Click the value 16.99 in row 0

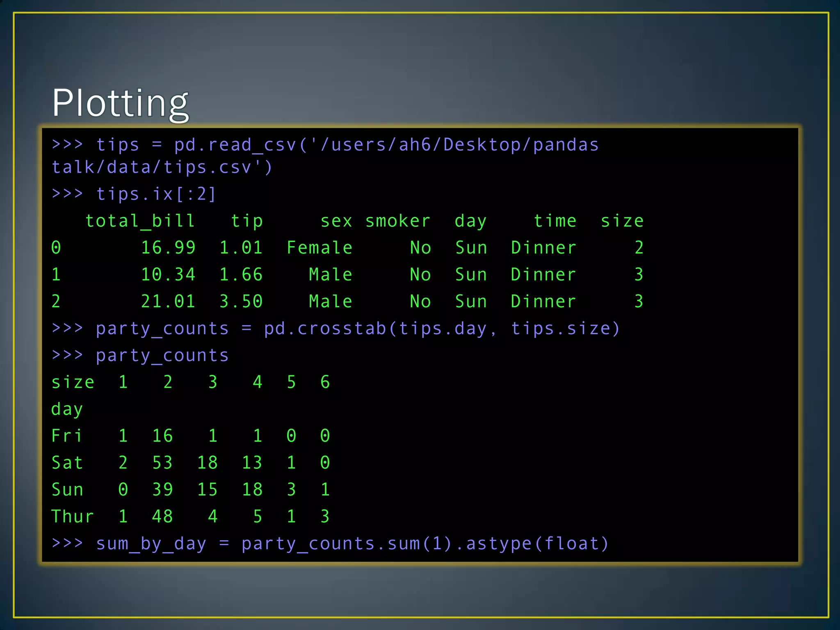[168, 248]
